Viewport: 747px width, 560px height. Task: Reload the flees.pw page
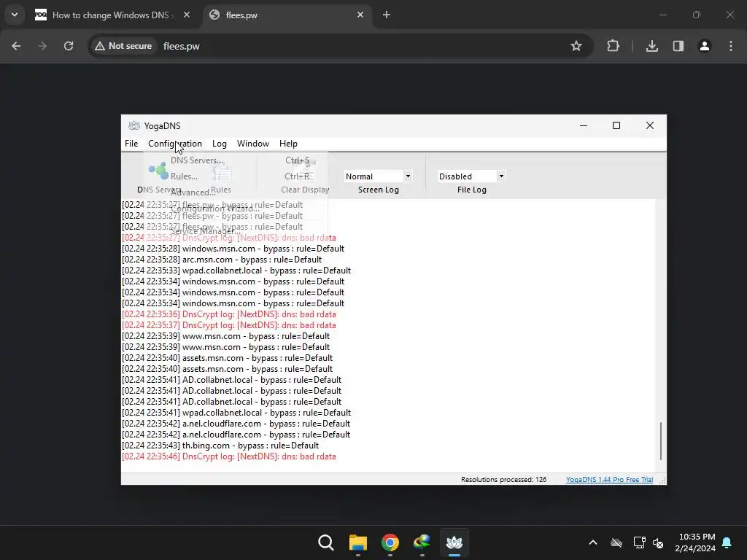click(x=69, y=46)
